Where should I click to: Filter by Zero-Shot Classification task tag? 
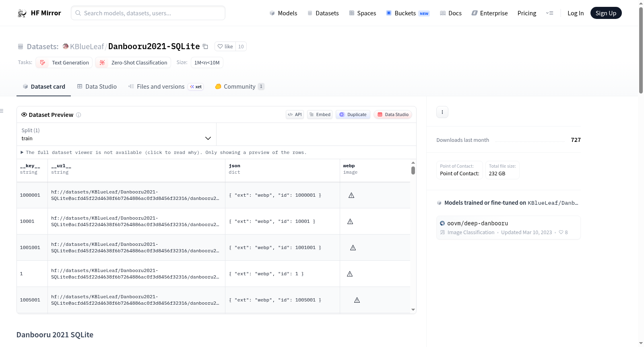click(133, 62)
